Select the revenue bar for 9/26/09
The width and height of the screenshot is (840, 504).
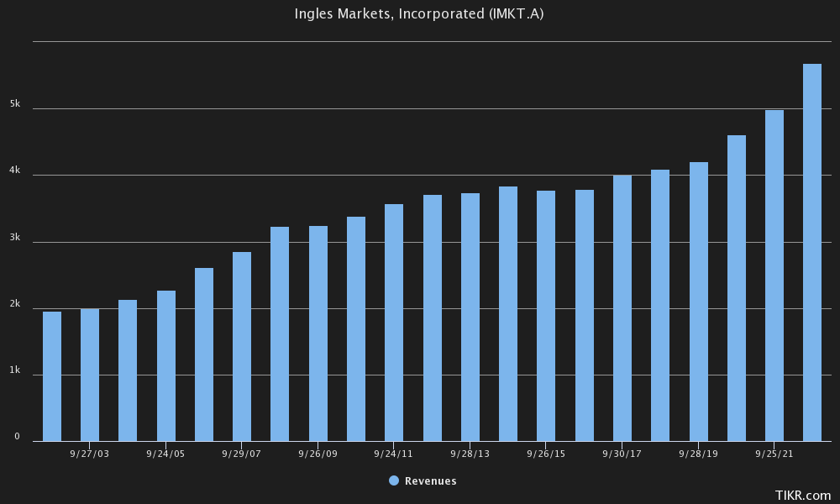[x=318, y=333]
